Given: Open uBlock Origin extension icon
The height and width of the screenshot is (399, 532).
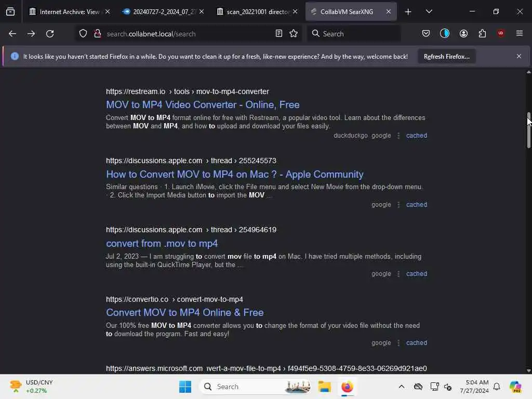Looking at the screenshot, I should 501,33.
